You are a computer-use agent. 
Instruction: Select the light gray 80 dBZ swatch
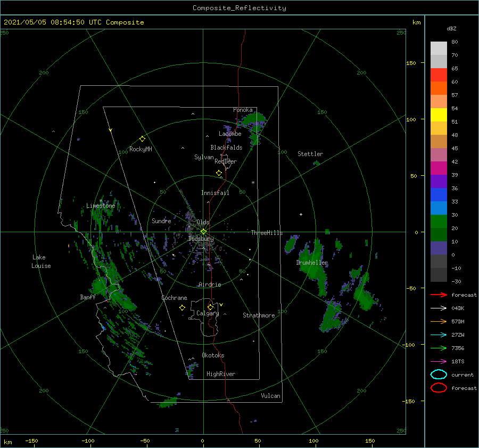click(x=439, y=48)
